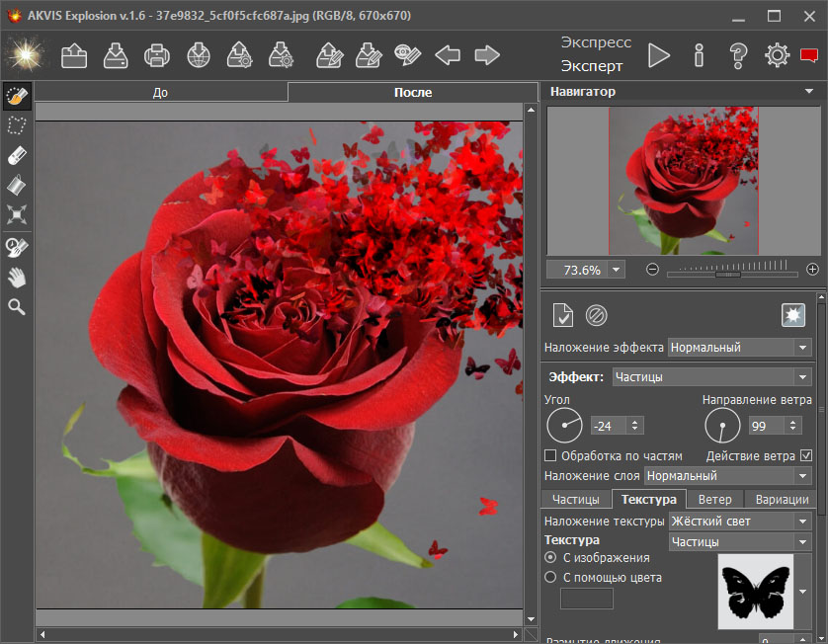
Task: Switch to Экспресс mode
Action: 596,42
